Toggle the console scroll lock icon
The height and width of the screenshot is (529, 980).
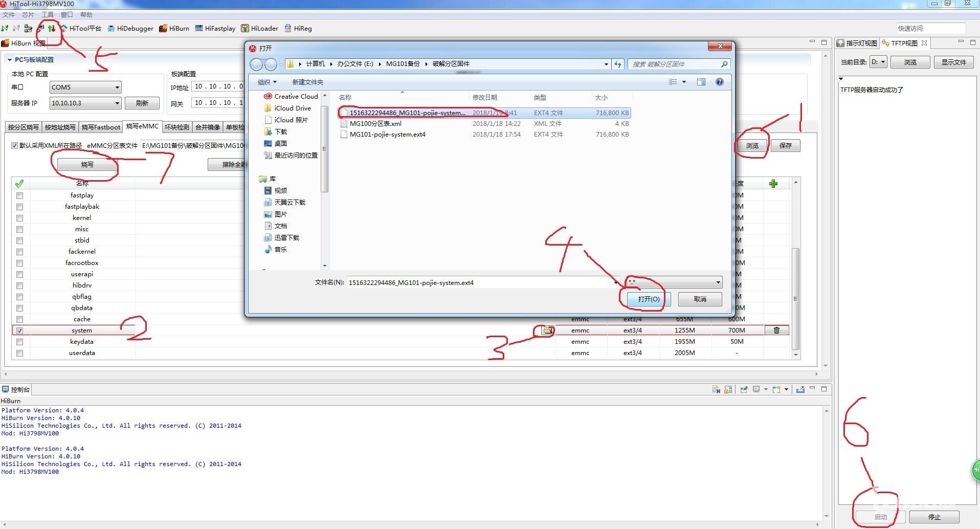(728, 389)
